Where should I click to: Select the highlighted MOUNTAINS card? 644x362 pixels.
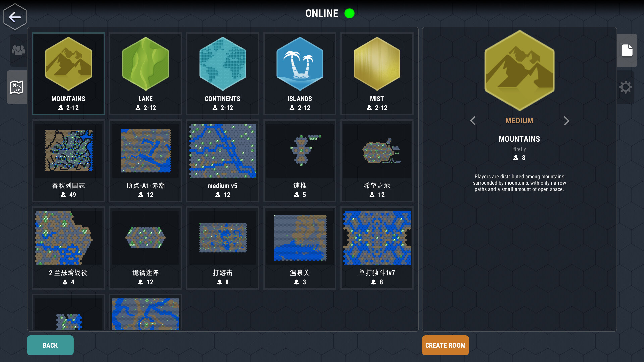pos(68,73)
